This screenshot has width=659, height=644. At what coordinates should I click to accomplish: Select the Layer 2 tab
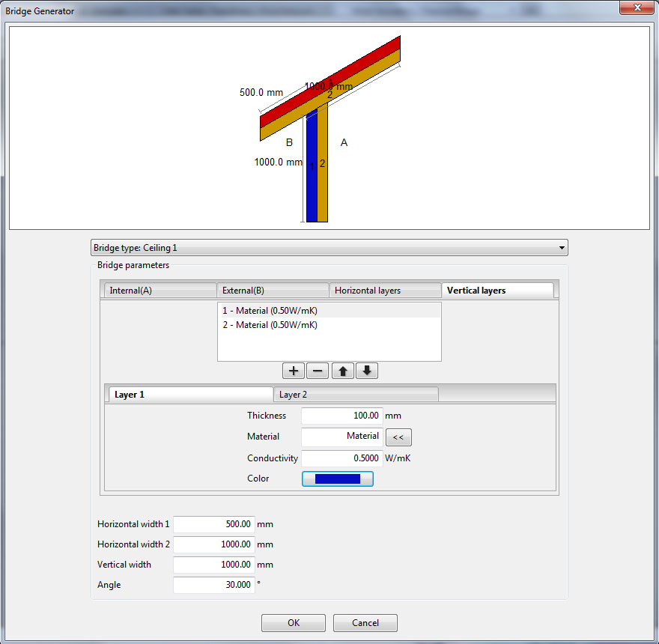click(356, 395)
